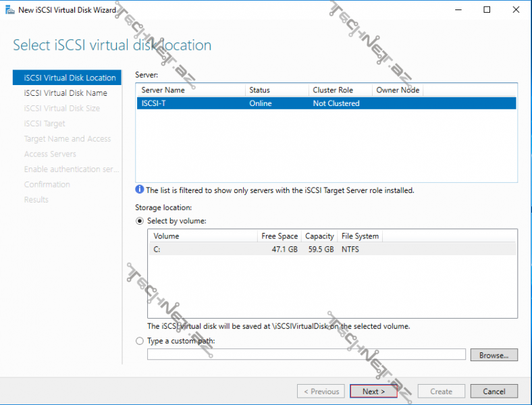Click the blue information icon
532x405 pixels.
(140, 190)
